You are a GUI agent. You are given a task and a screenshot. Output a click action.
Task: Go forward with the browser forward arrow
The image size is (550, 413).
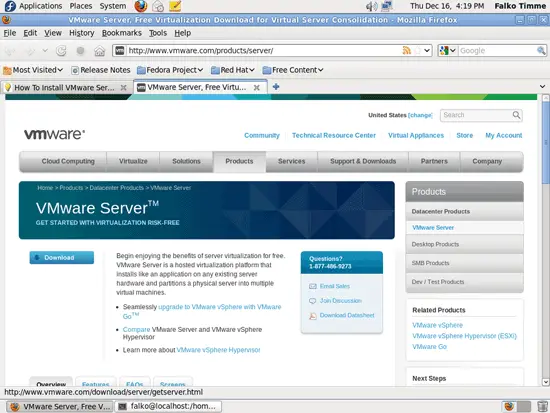click(x=31, y=51)
